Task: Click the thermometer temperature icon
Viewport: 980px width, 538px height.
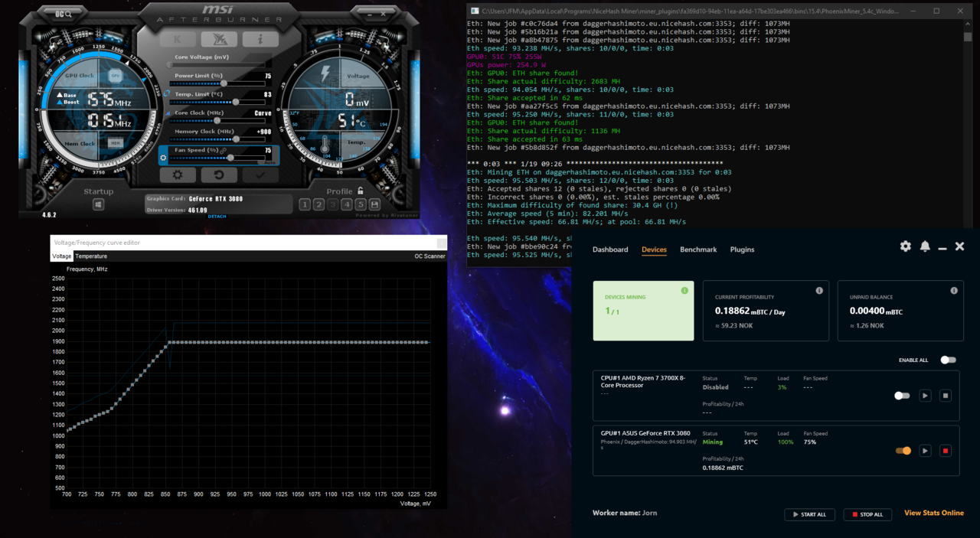Action: [x=325, y=145]
